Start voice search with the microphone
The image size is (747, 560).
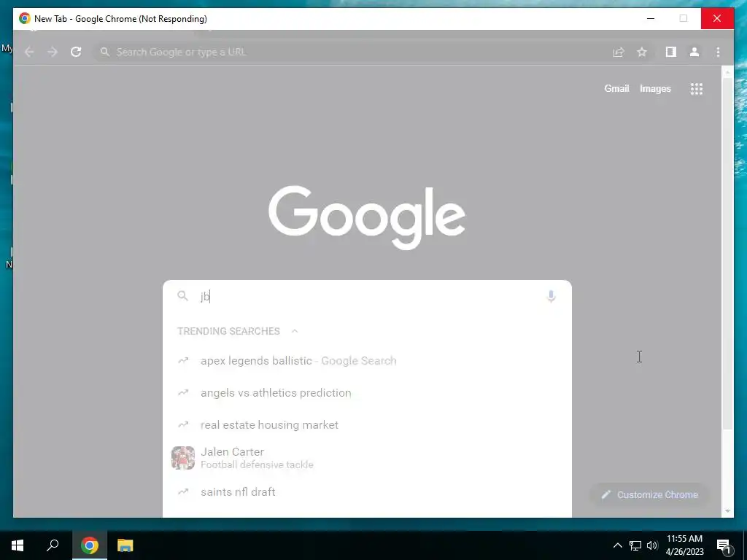[551, 296]
